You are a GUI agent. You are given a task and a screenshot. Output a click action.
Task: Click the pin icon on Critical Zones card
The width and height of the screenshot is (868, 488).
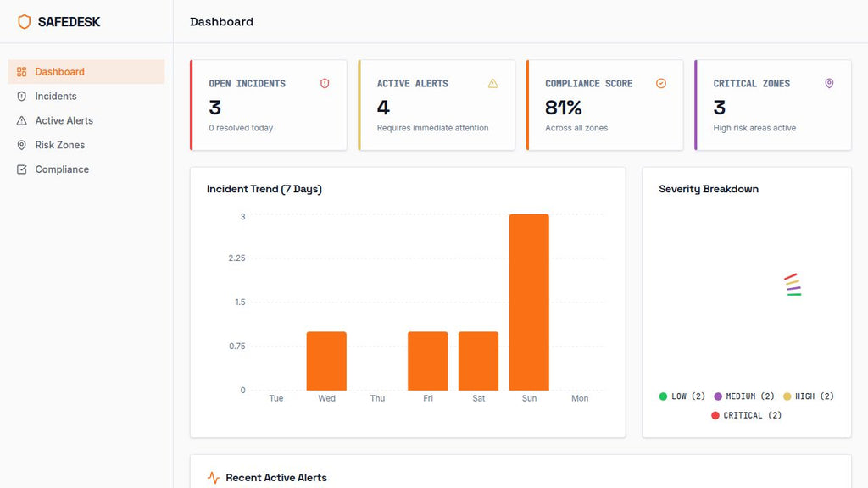(829, 83)
